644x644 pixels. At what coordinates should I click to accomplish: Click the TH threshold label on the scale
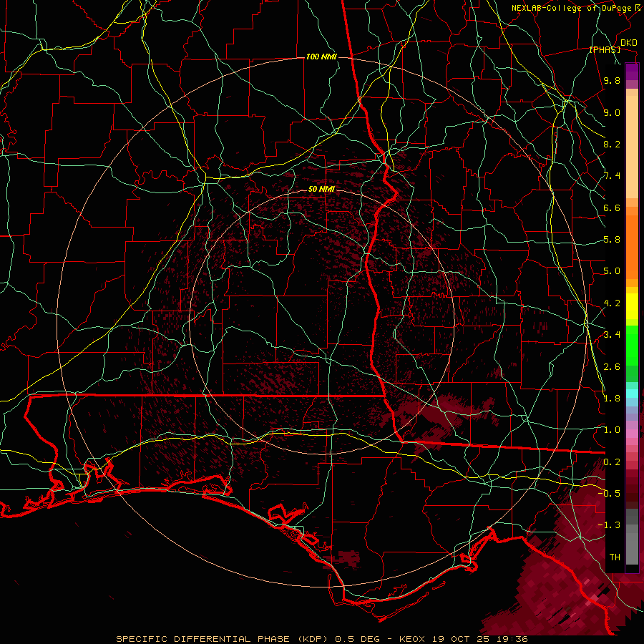pos(615,557)
